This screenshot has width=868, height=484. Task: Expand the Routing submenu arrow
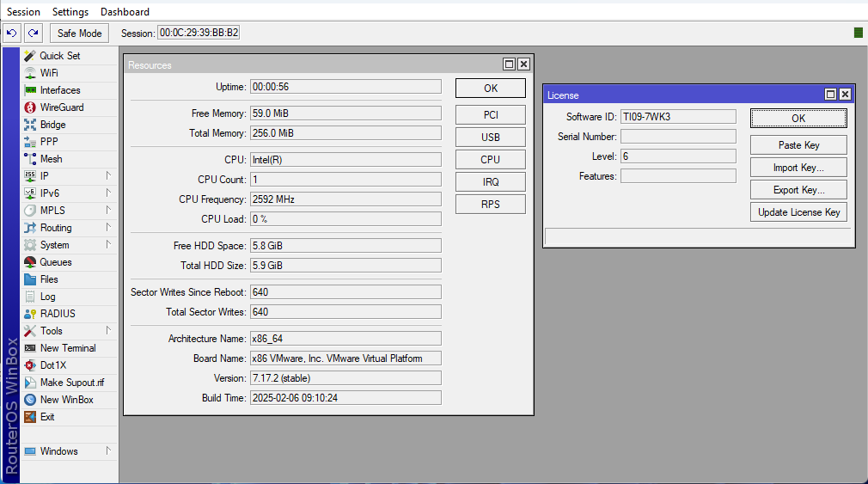108,227
